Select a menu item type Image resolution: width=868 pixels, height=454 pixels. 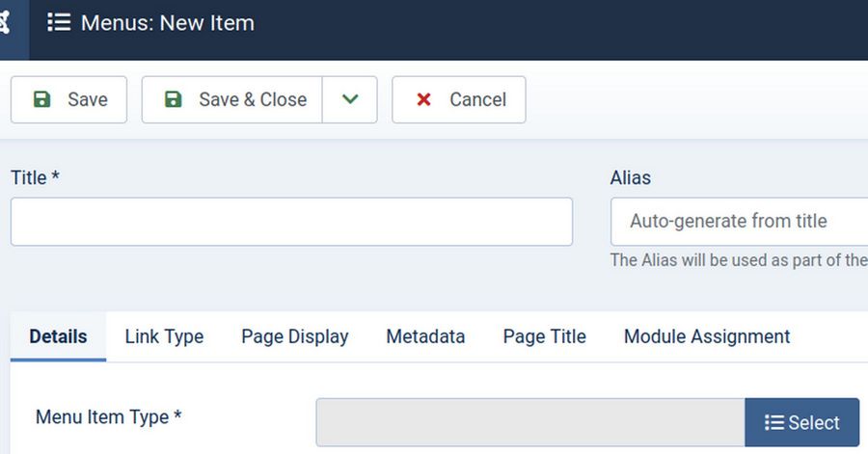(802, 422)
